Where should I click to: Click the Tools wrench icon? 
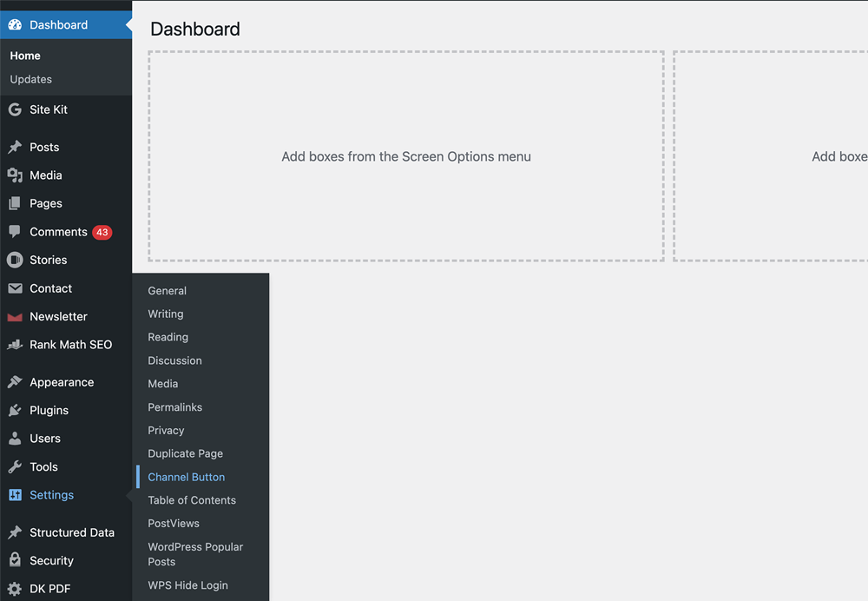pyautogui.click(x=15, y=467)
